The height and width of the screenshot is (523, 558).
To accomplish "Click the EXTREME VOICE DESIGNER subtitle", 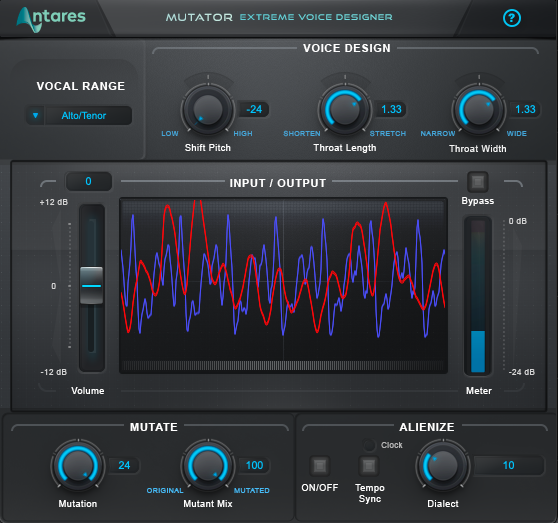I will (x=316, y=17).
